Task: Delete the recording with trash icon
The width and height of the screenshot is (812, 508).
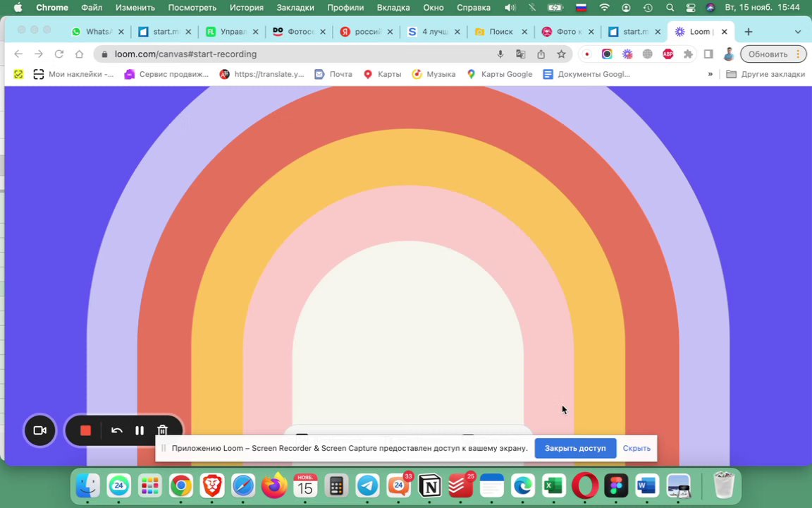Action: (x=163, y=430)
